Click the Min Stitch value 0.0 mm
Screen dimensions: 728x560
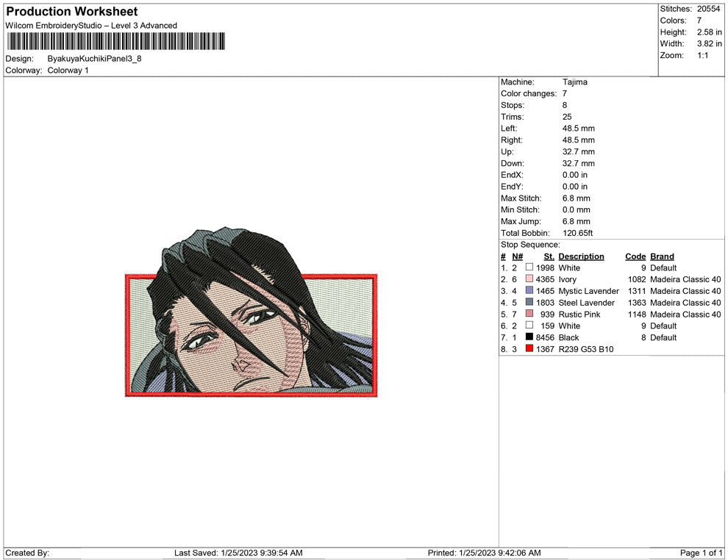point(577,209)
